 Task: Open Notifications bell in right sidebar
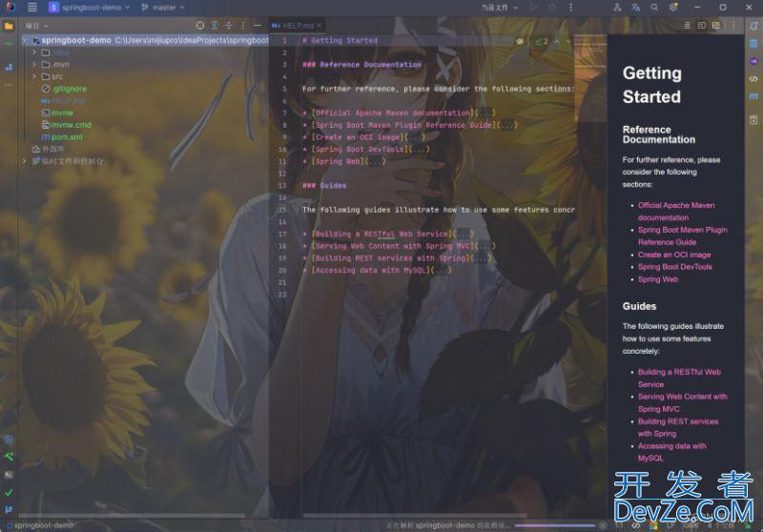point(753,26)
